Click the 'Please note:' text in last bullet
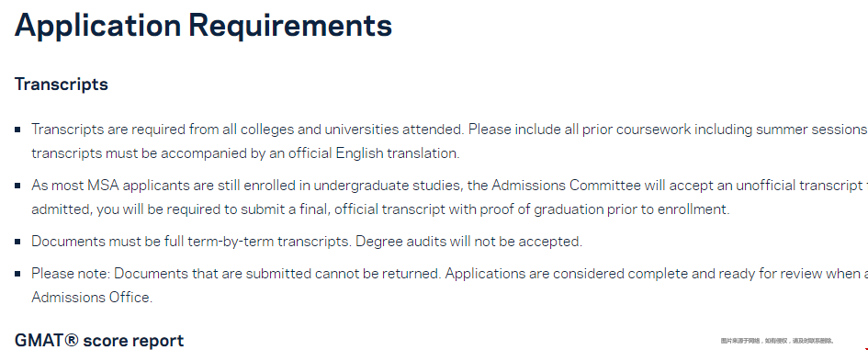Image resolution: width=868 pixels, height=350 pixels. (71, 274)
